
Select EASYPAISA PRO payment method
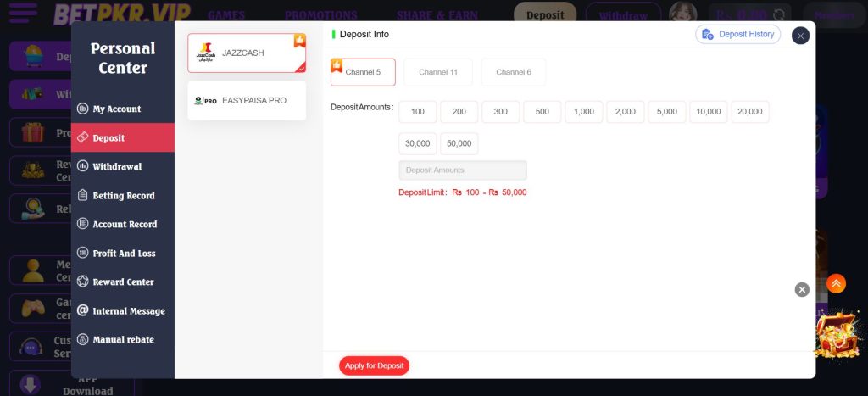pos(246,100)
